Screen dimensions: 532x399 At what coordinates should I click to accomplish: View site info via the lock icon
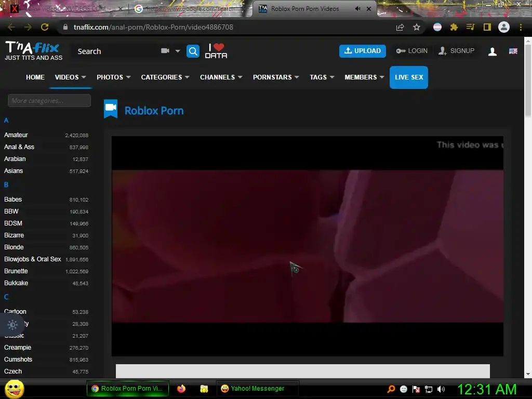click(65, 27)
